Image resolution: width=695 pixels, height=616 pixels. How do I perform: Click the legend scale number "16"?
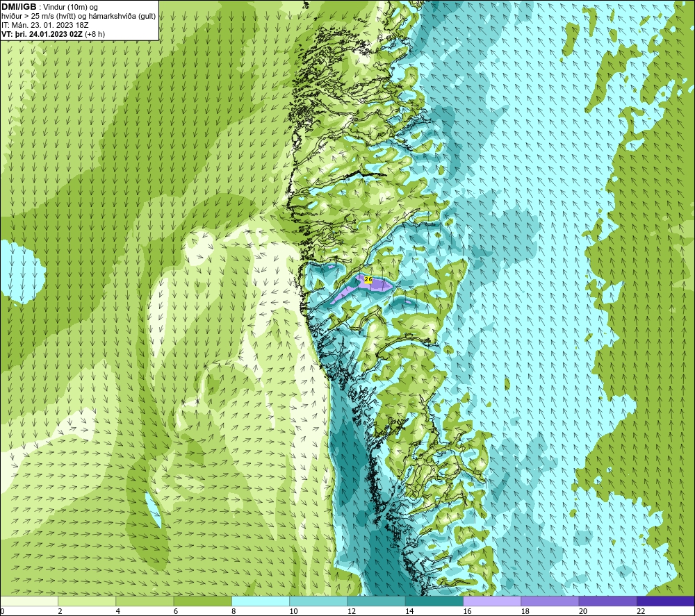tap(468, 612)
